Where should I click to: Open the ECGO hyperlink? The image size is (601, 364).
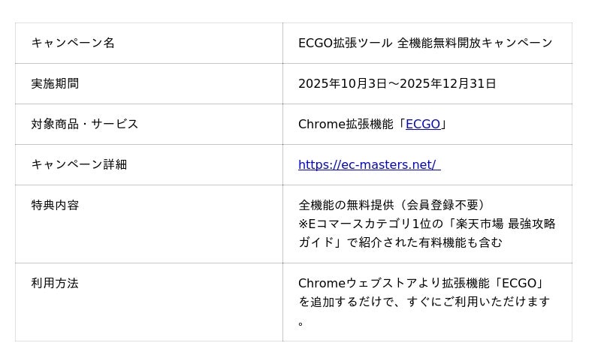[x=423, y=125]
